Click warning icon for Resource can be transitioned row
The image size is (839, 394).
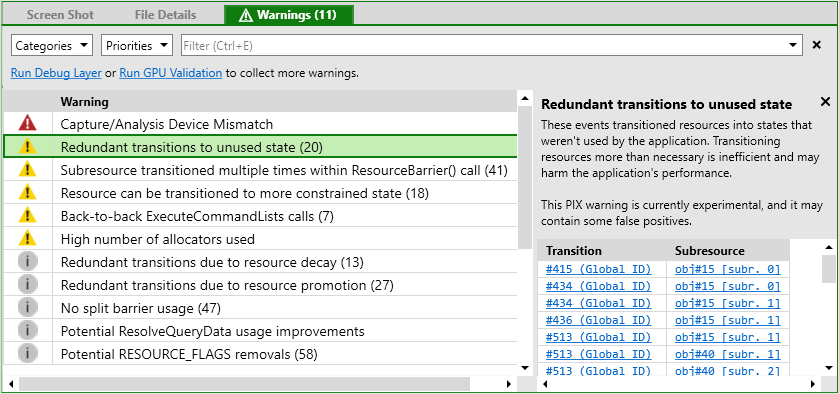point(27,193)
